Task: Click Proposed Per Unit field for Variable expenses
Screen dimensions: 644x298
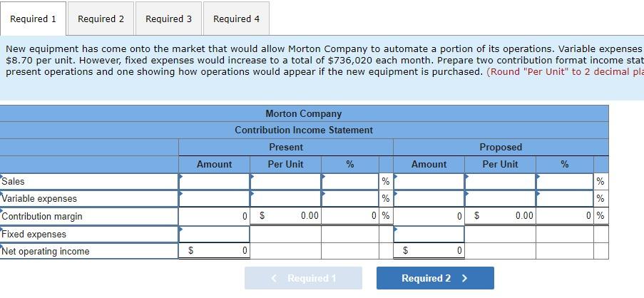Action: [x=500, y=199]
